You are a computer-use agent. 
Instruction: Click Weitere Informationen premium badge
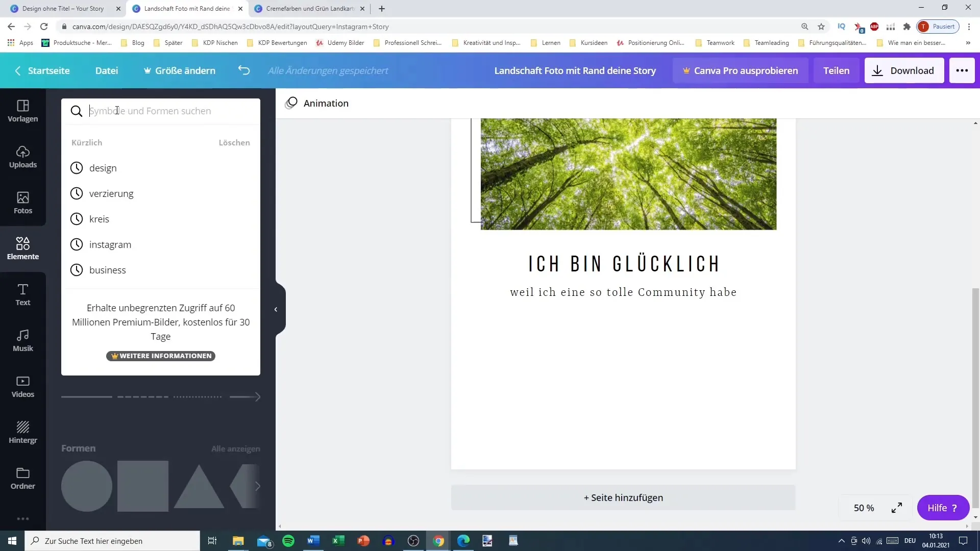coord(161,356)
